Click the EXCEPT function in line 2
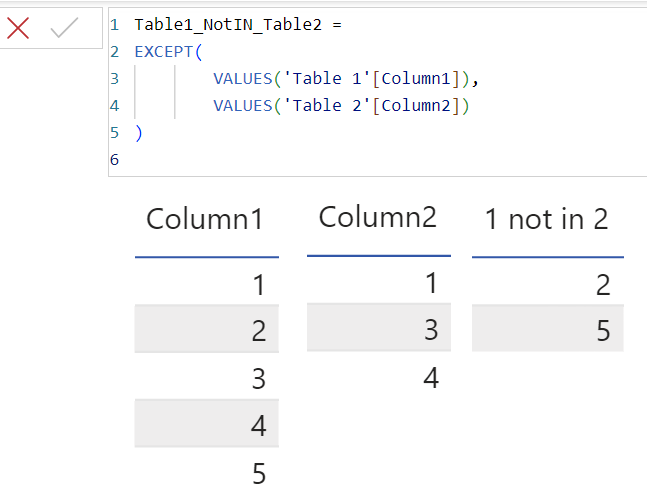Viewport: 647px width, 504px height. (163, 52)
